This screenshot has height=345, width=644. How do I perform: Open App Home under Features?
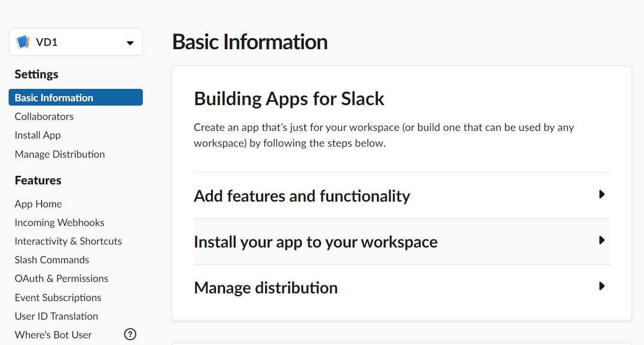point(38,204)
